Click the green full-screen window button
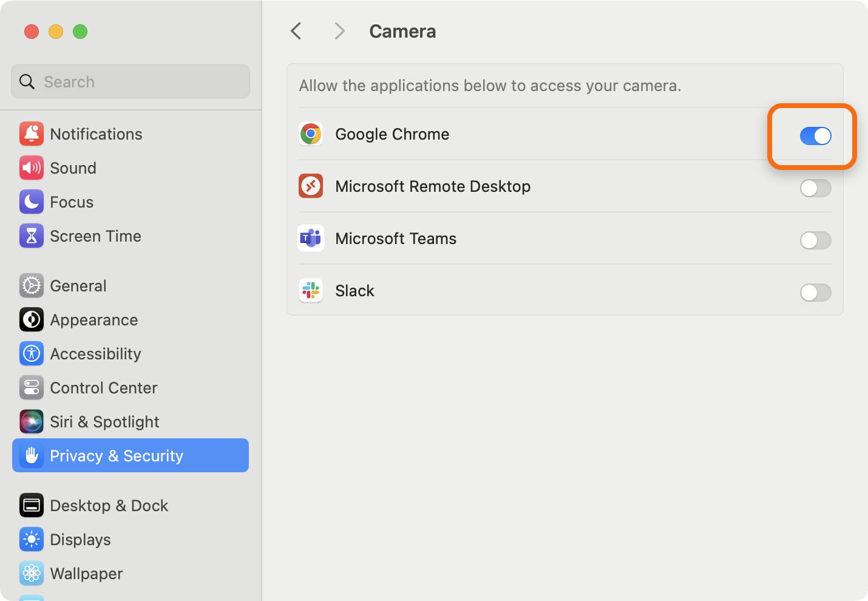This screenshot has width=868, height=601. point(80,32)
